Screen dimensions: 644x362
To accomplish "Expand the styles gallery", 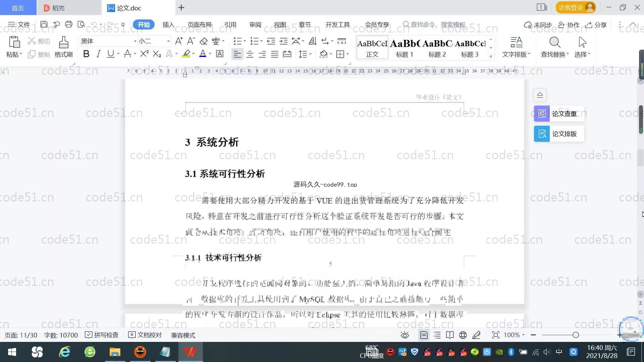I will pos(491,56).
